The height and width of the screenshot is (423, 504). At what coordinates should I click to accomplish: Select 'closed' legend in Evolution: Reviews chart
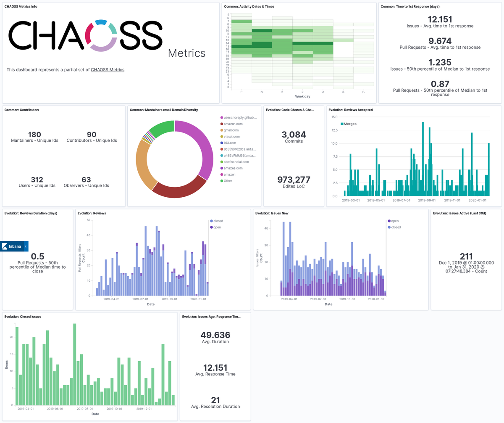pyautogui.click(x=216, y=221)
